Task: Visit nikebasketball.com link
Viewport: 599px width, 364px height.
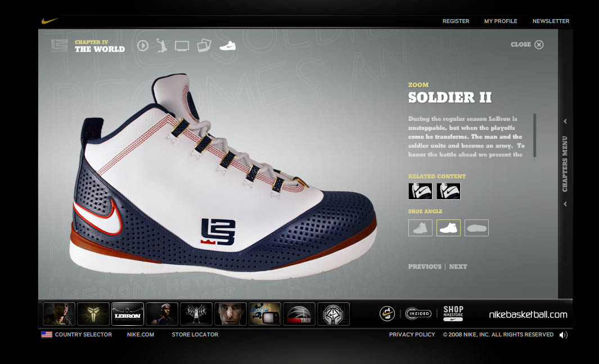Action: pyautogui.click(x=528, y=314)
